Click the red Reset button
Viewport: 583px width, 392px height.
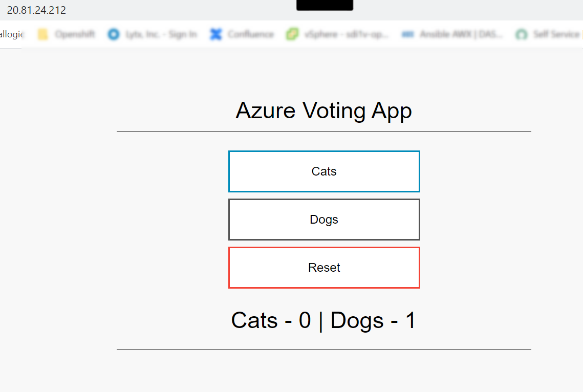coord(324,268)
